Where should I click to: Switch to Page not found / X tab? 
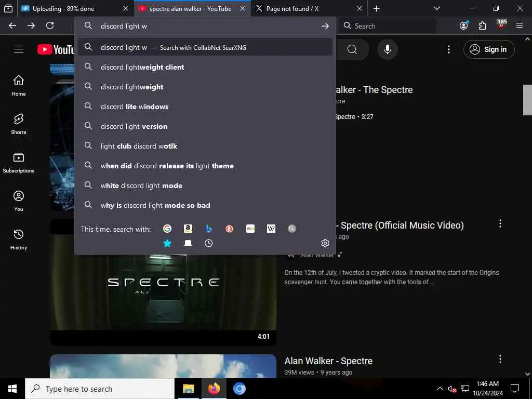[310, 9]
